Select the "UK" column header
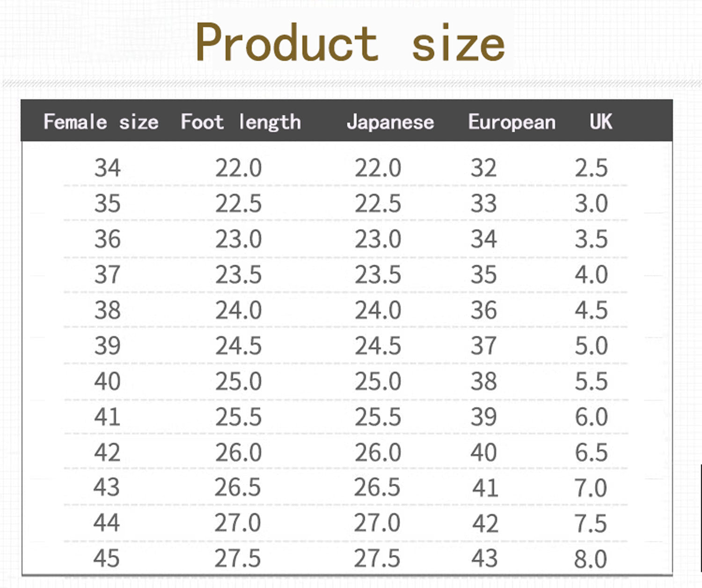702x588 pixels. pos(601,122)
